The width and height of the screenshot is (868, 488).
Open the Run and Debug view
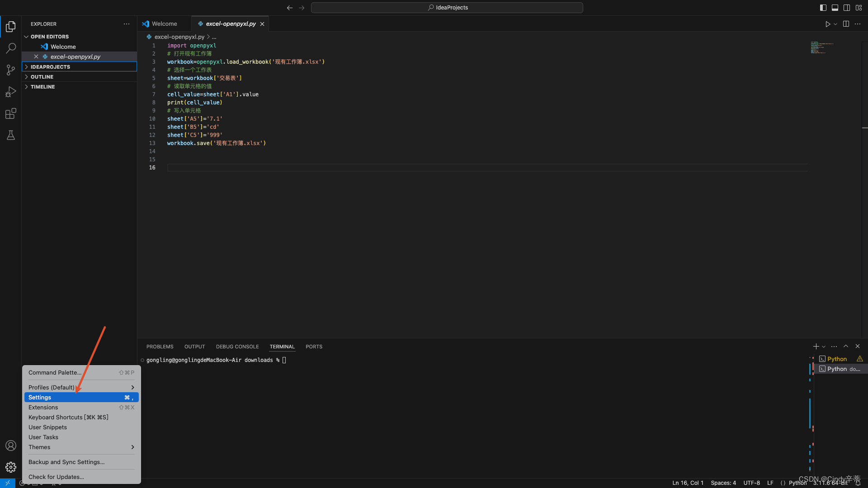10,91
